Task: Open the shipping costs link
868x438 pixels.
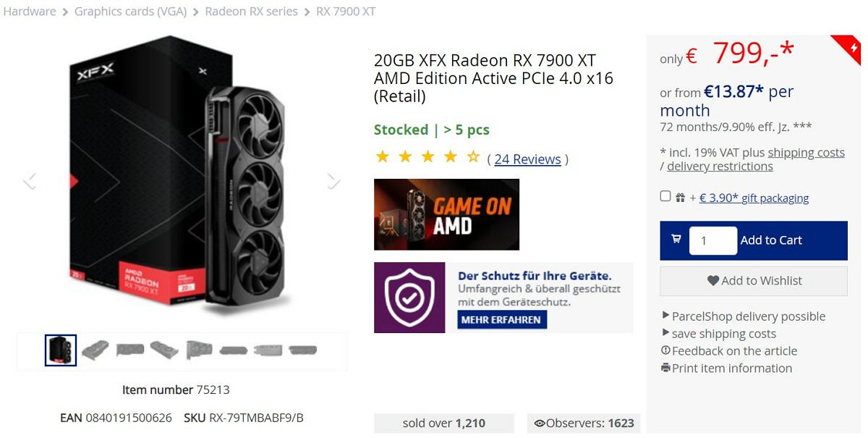Action: (x=808, y=152)
